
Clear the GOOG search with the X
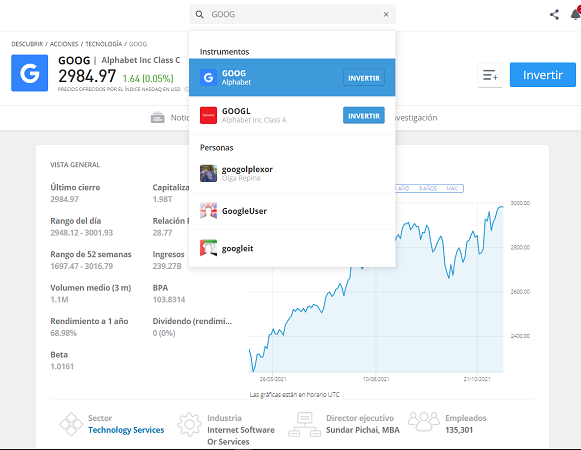tap(386, 14)
